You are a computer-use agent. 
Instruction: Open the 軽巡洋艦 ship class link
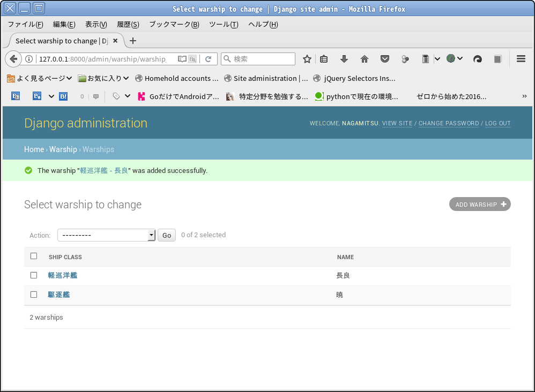62,275
